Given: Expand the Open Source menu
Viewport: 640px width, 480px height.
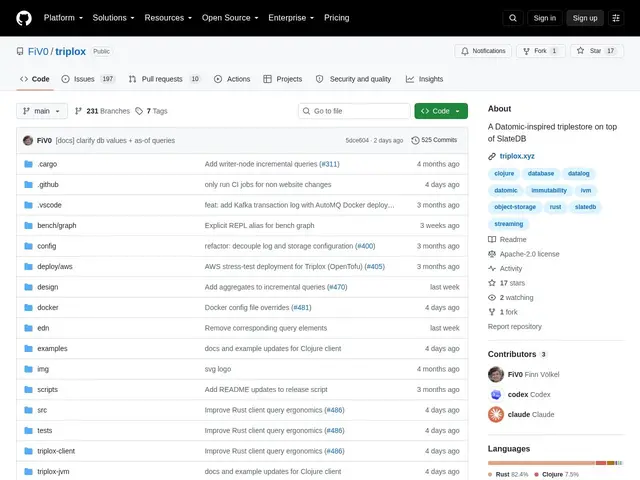Looking at the screenshot, I should [x=230, y=18].
